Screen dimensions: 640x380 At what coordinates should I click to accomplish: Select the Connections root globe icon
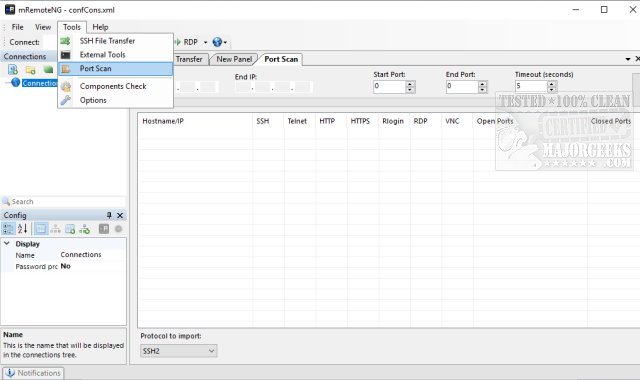(16, 82)
